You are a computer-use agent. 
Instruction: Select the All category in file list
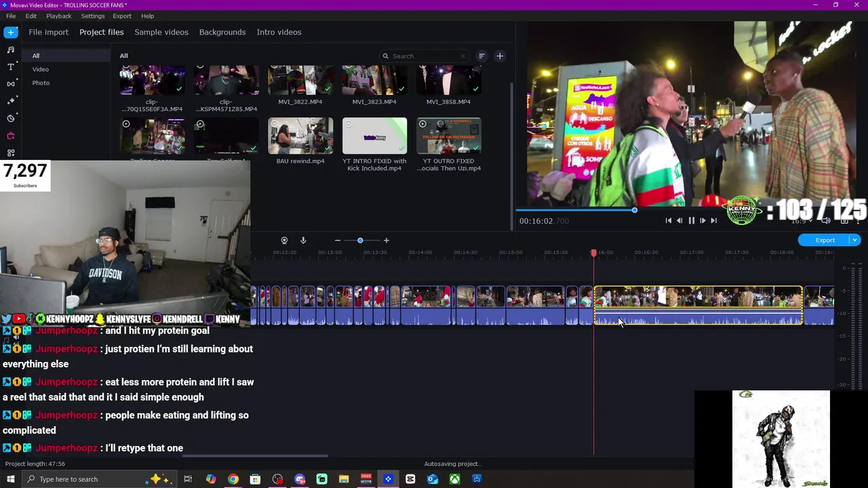click(x=65, y=56)
